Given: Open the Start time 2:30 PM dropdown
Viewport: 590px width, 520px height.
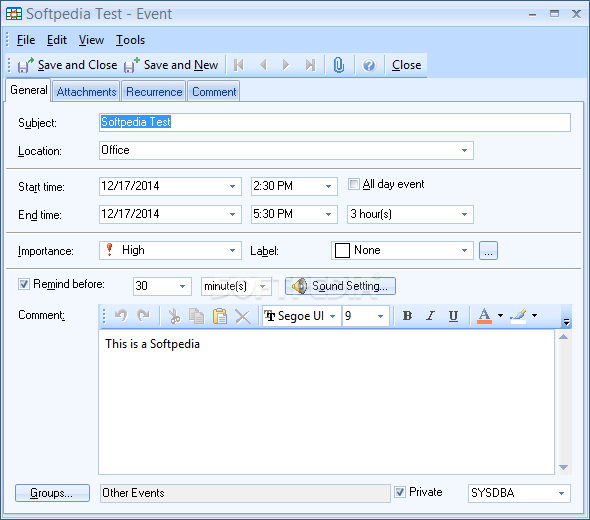Looking at the screenshot, I should pyautogui.click(x=328, y=186).
